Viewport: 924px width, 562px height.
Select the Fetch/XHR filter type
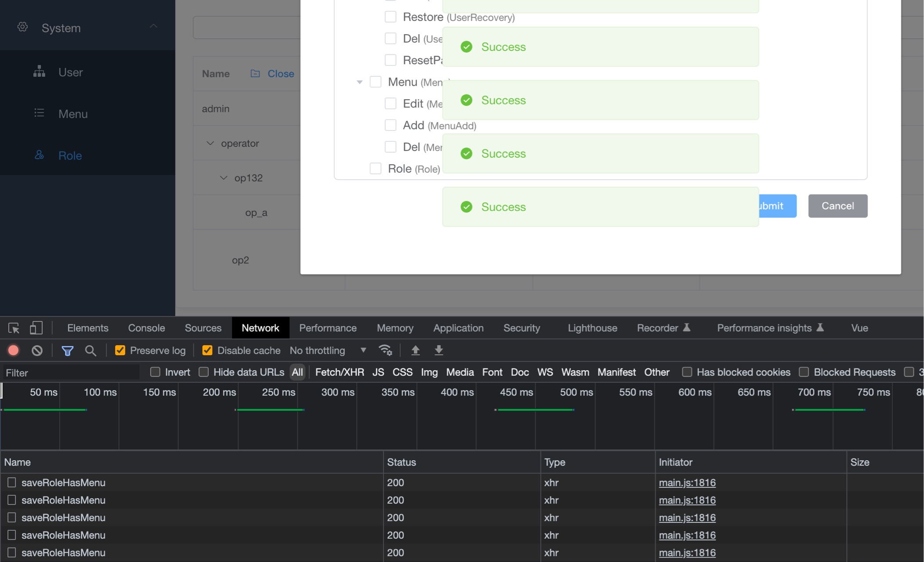point(339,372)
